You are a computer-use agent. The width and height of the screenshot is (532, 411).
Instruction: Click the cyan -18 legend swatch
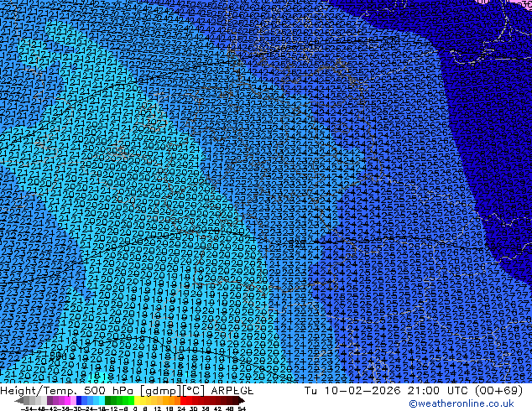[102, 400]
